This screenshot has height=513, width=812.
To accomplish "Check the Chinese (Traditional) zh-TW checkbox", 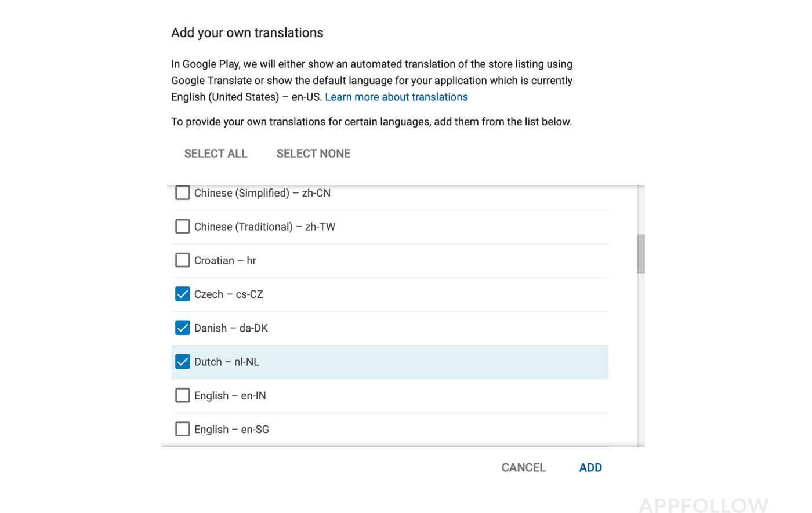I will click(x=182, y=226).
